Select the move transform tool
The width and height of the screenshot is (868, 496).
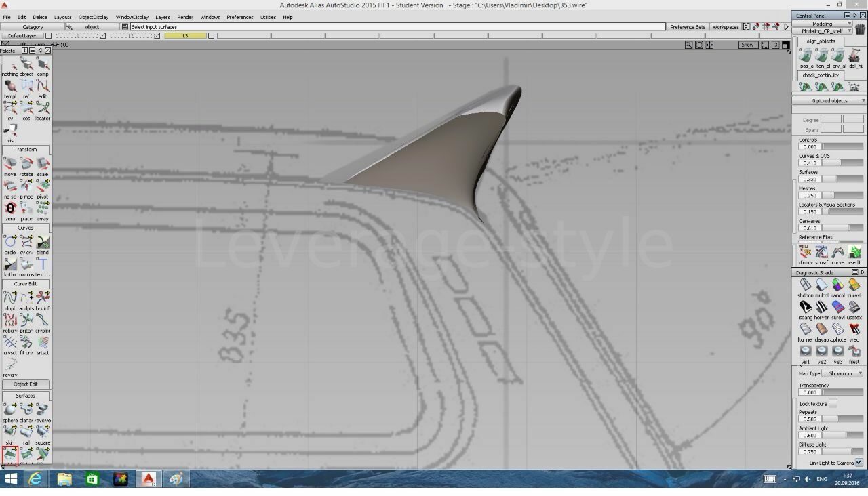coord(10,165)
